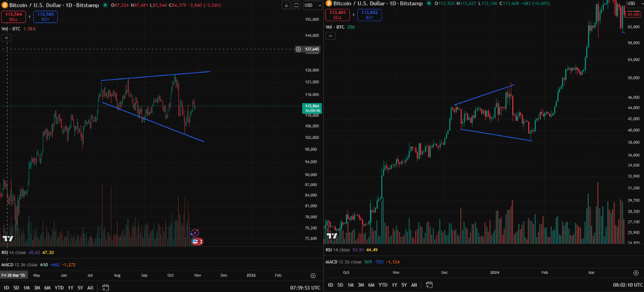
Task: Click the RSI 14 close legend on left chart
Action: (x=14, y=252)
